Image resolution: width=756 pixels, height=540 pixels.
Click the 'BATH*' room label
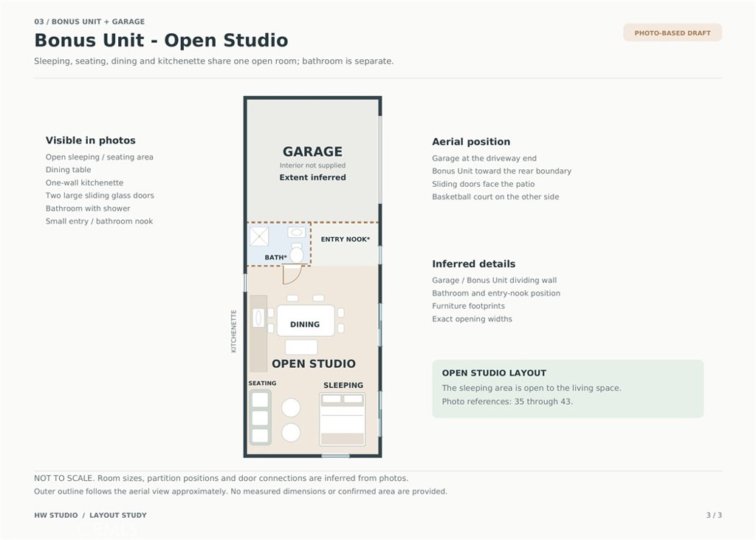[276, 258]
